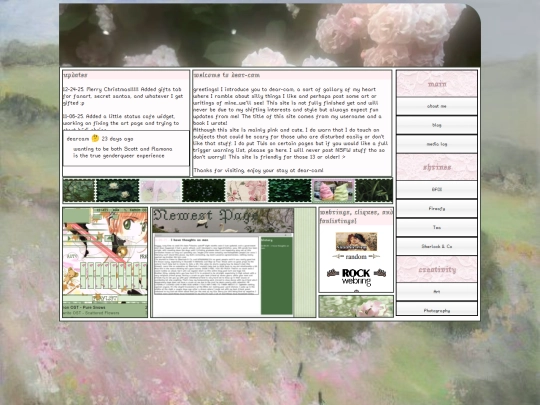
Task: Open the Photography page
Action: click(x=437, y=309)
